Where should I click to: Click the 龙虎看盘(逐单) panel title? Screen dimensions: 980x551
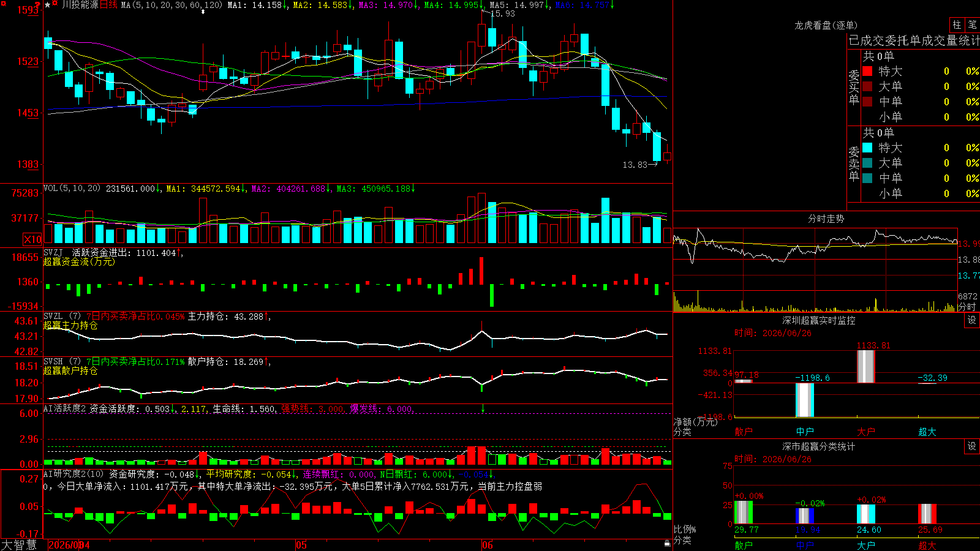click(x=826, y=25)
